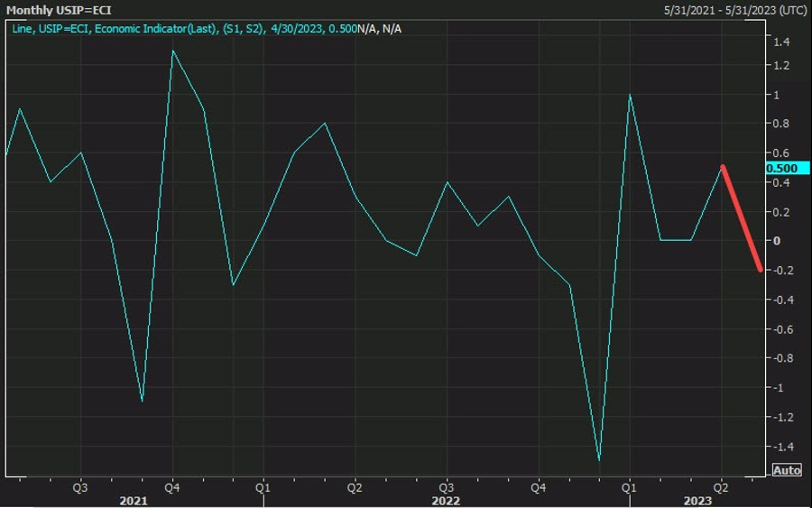Select the Q1 2023 quarter label
Viewport: 812px width, 508px height.
(x=629, y=488)
